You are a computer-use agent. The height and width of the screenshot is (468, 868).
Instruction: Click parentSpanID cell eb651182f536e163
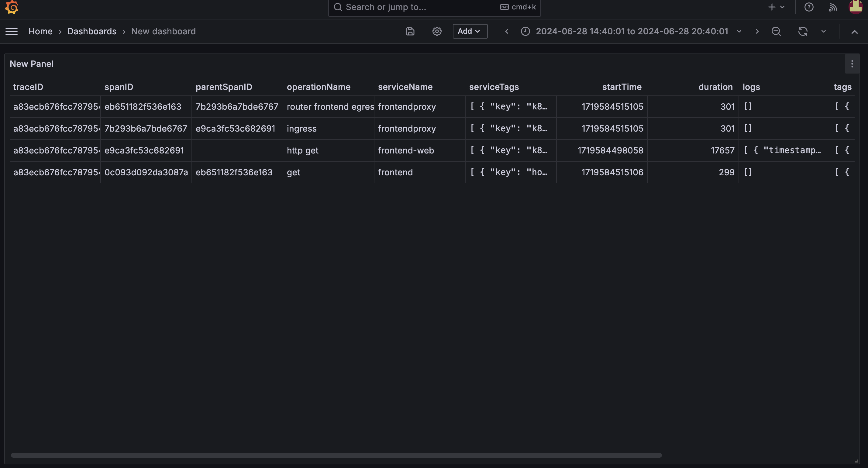click(x=238, y=172)
